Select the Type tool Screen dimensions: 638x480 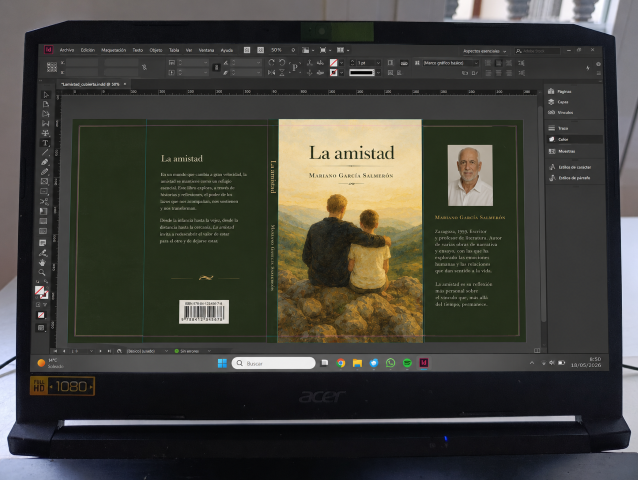pyautogui.click(x=45, y=143)
